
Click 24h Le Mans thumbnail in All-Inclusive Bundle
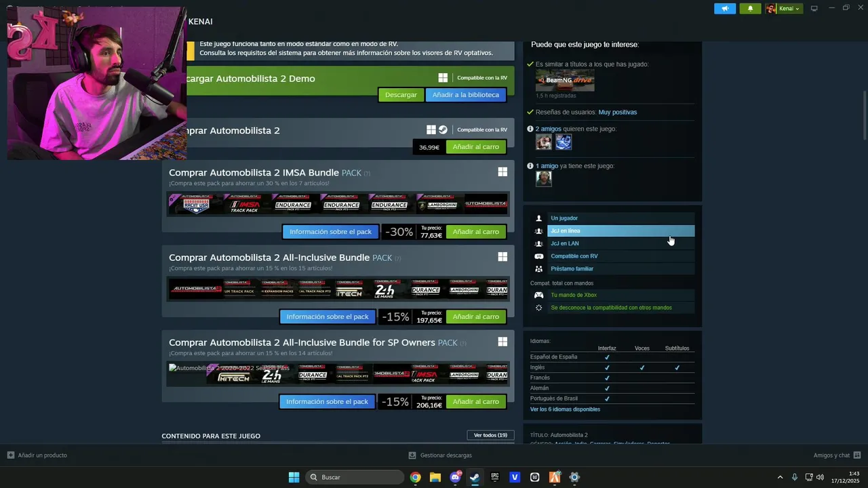tap(384, 289)
